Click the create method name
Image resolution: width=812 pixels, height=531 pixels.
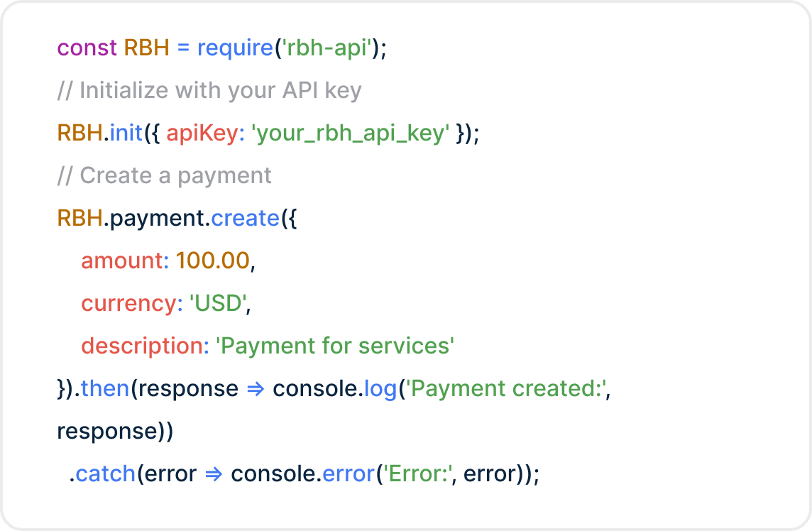click(x=246, y=219)
